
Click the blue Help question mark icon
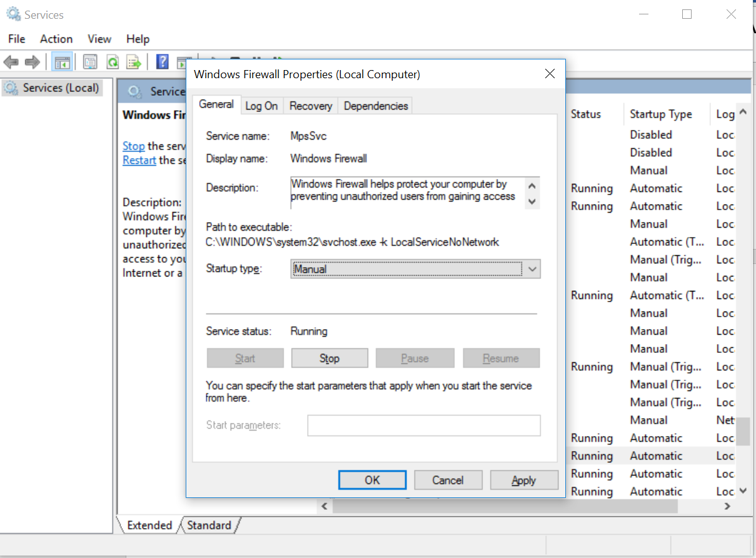[x=162, y=62]
